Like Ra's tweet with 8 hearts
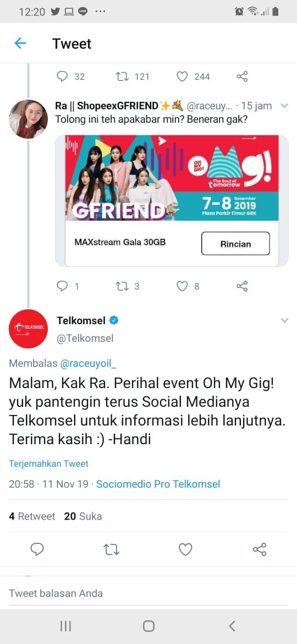297x644 pixels. click(x=182, y=286)
